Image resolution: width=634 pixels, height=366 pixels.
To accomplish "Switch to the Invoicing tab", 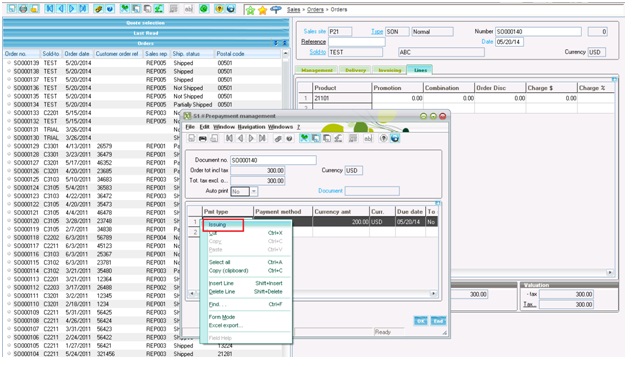I will point(390,70).
